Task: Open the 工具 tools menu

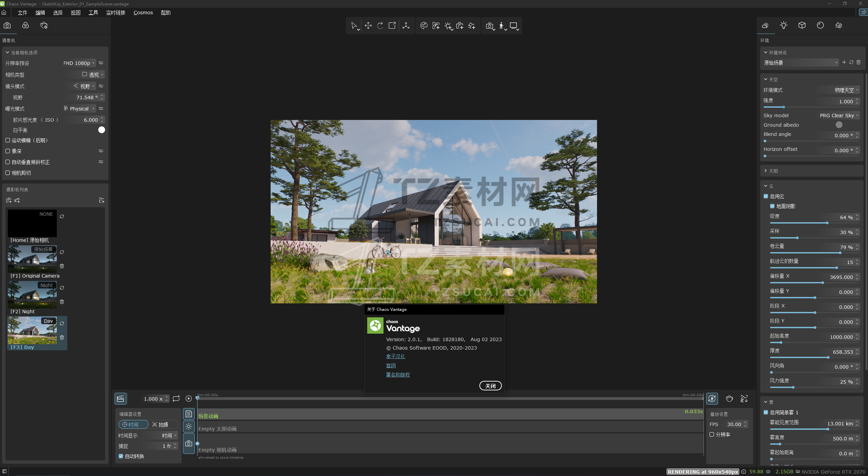Action: tap(93, 13)
